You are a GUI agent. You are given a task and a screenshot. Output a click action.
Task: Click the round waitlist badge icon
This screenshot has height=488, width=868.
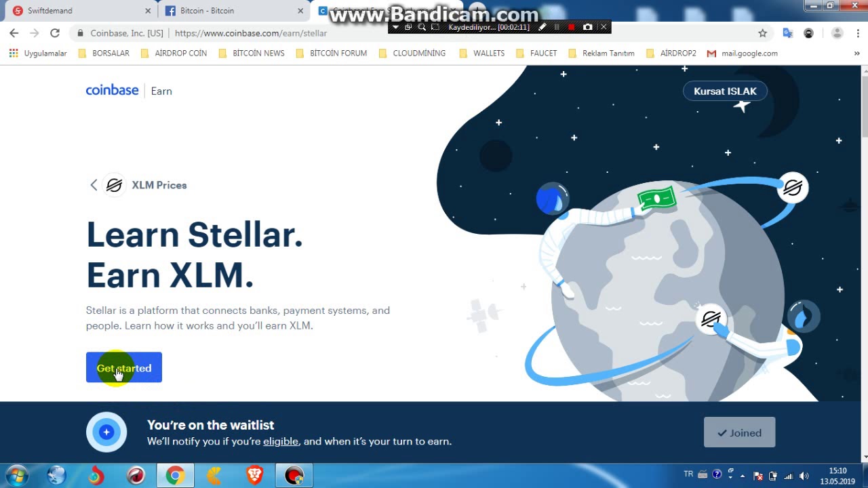click(106, 432)
